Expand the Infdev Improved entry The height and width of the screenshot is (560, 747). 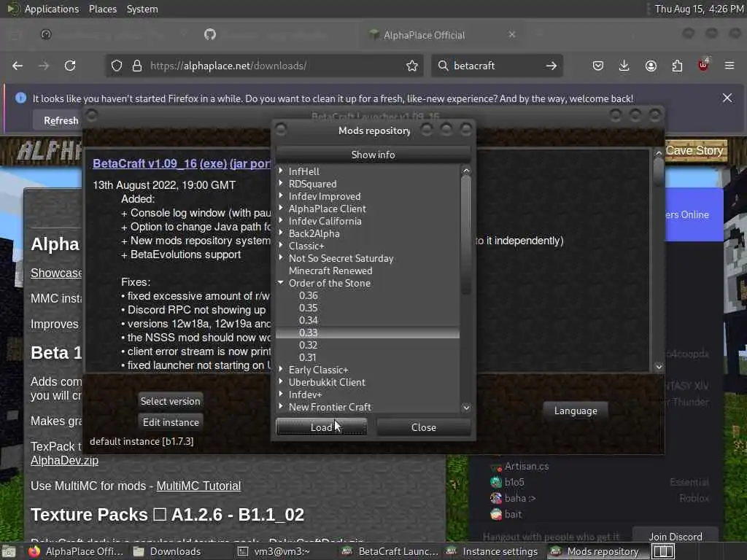(281, 195)
